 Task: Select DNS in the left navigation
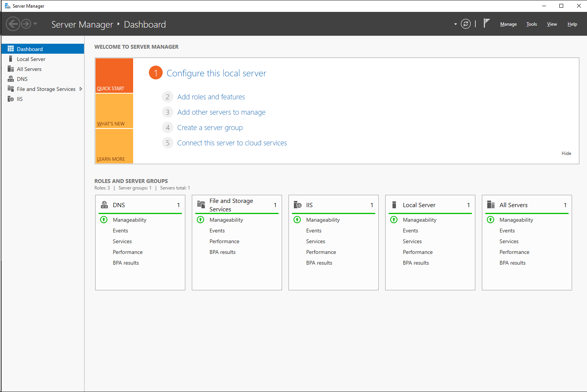[x=43, y=79]
